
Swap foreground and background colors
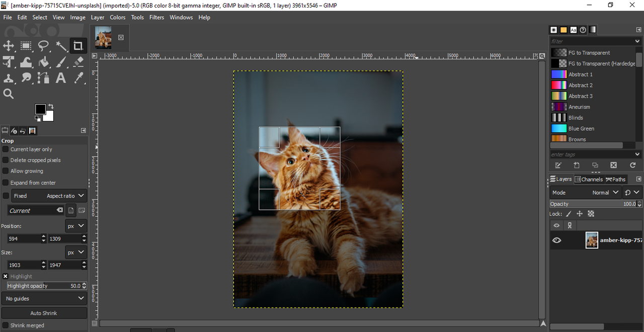pos(50,107)
